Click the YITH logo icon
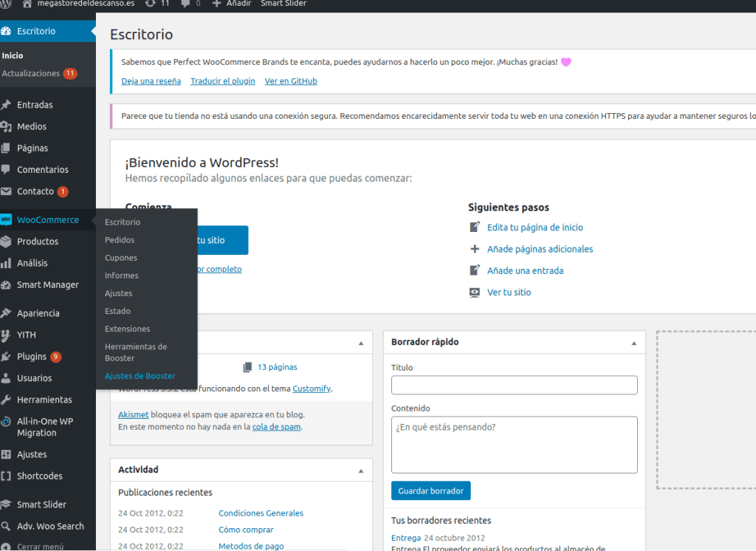The width and height of the screenshot is (756, 551). (x=6, y=335)
